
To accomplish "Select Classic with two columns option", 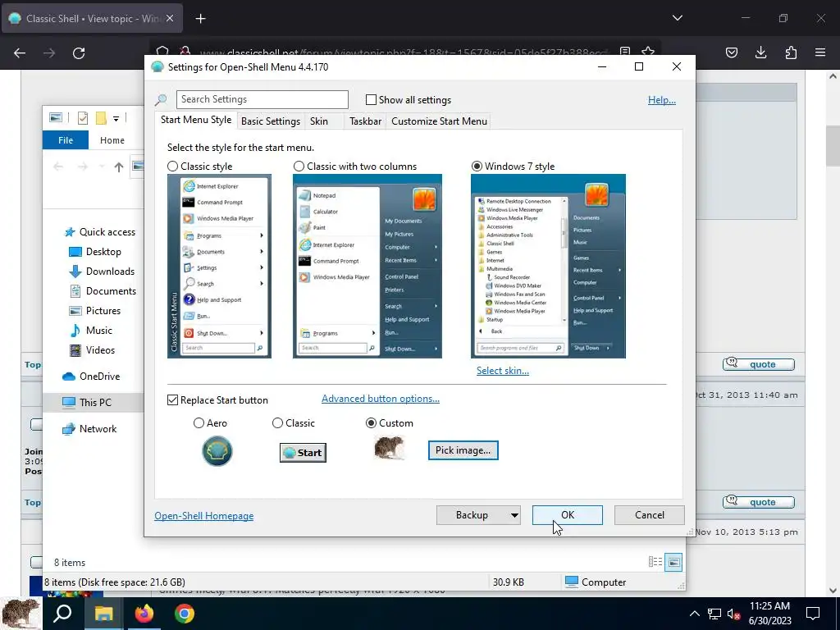I will [x=299, y=166].
